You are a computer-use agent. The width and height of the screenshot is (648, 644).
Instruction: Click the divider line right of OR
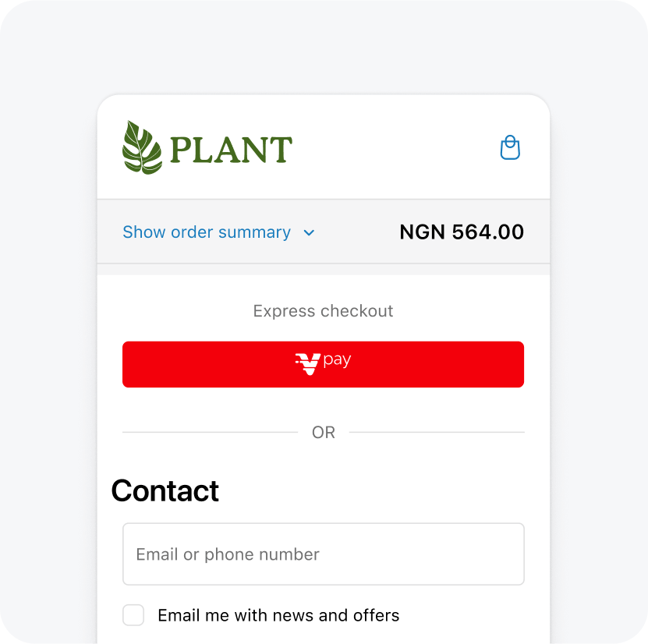click(437, 432)
